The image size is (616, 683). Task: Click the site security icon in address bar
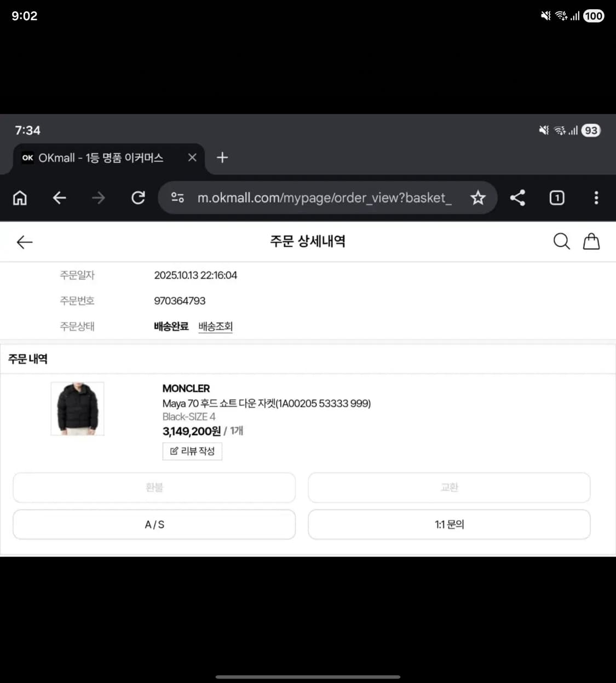177,198
